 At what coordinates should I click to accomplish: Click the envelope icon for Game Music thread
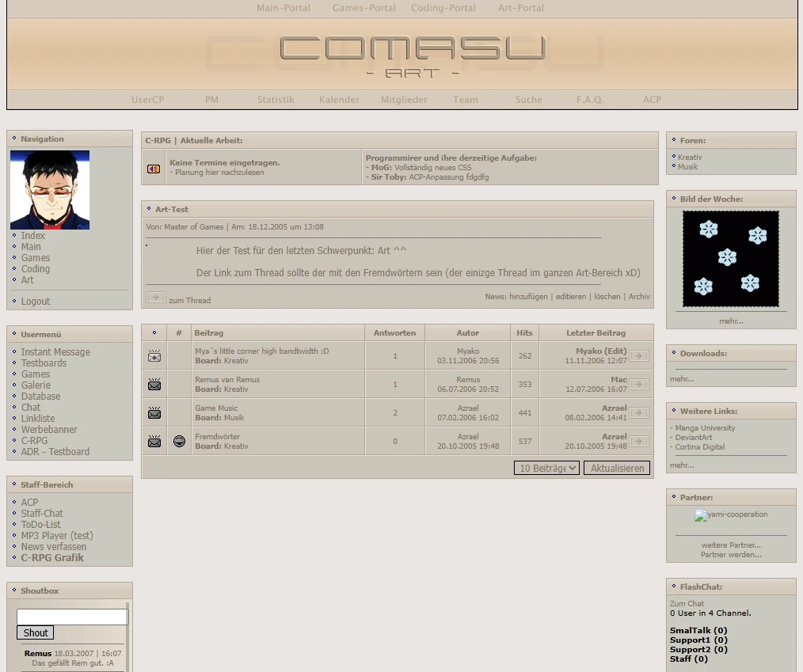coord(154,412)
